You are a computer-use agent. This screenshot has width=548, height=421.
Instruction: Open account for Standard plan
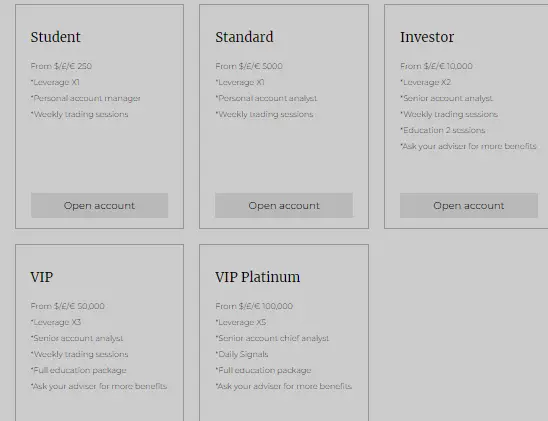tap(284, 205)
